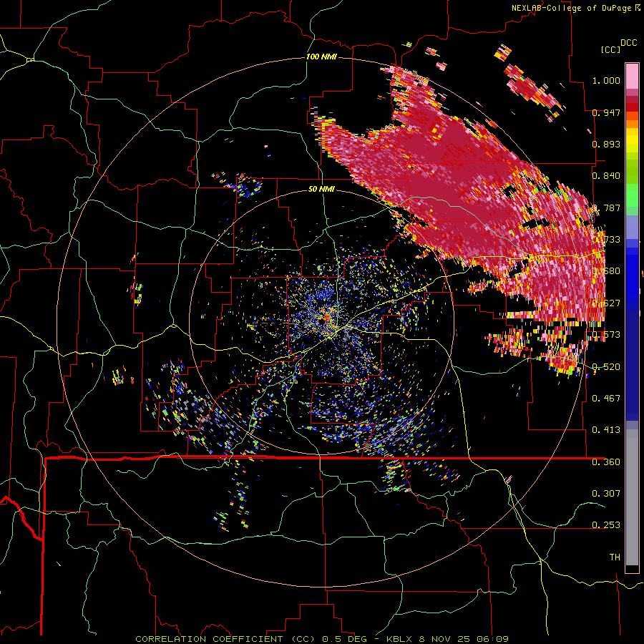Select the 0.467 legend value
The height and width of the screenshot is (644, 644).
click(x=606, y=398)
